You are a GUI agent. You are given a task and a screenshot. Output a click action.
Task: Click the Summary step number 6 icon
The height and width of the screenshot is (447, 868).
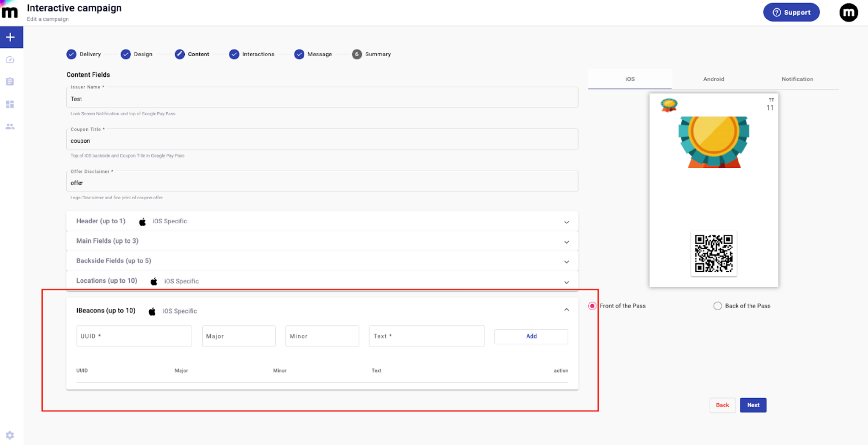357,54
